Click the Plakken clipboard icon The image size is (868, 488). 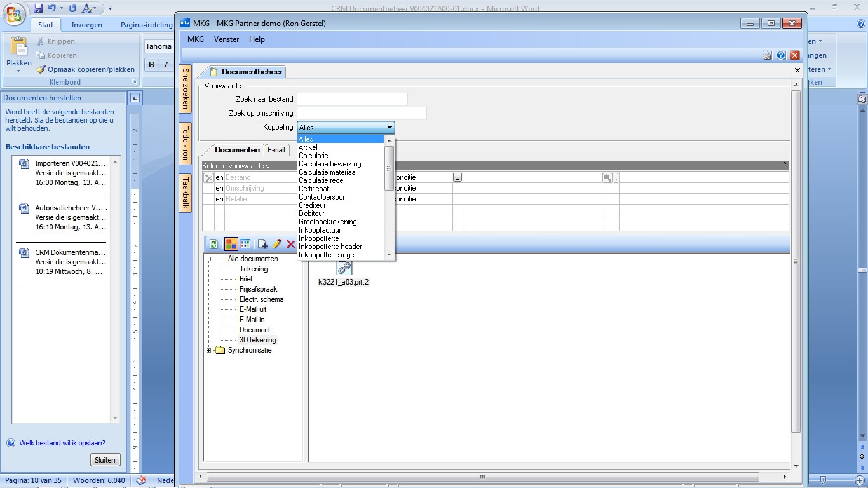pyautogui.click(x=19, y=47)
